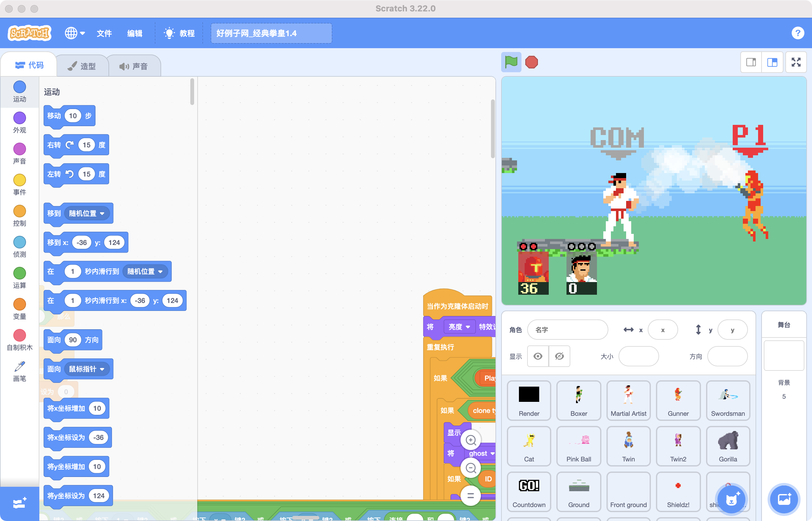Viewport: 812px width, 521px height.
Task: Select the 事件 events category
Action: [x=20, y=185]
